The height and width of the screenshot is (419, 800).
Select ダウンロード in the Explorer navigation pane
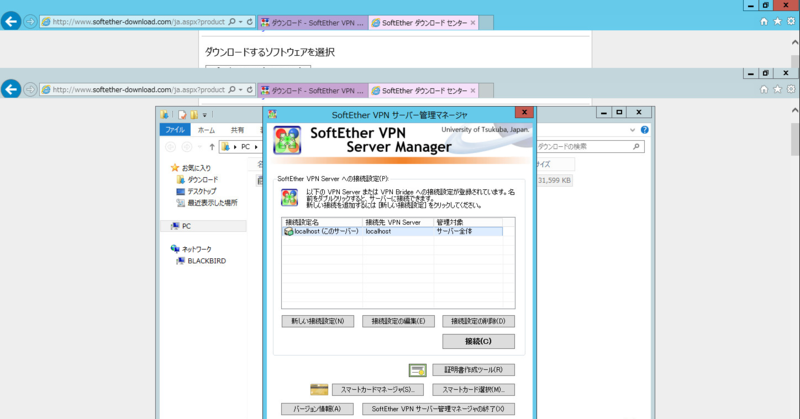pyautogui.click(x=203, y=180)
